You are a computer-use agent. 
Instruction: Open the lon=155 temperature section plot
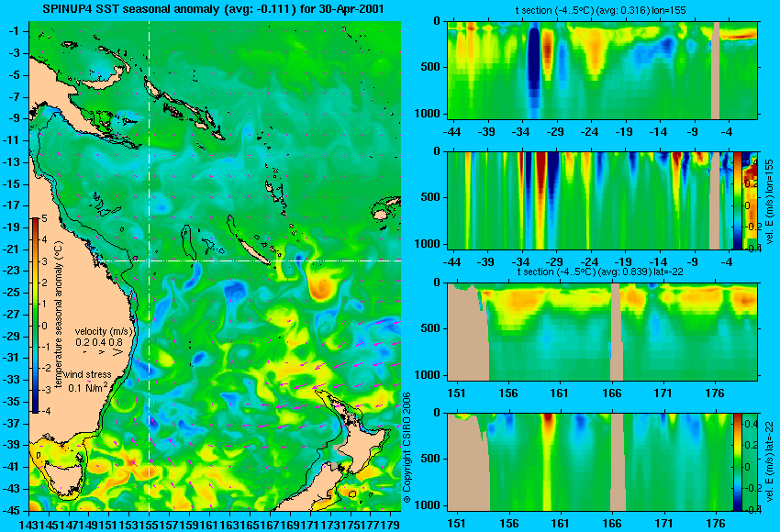coord(603,70)
